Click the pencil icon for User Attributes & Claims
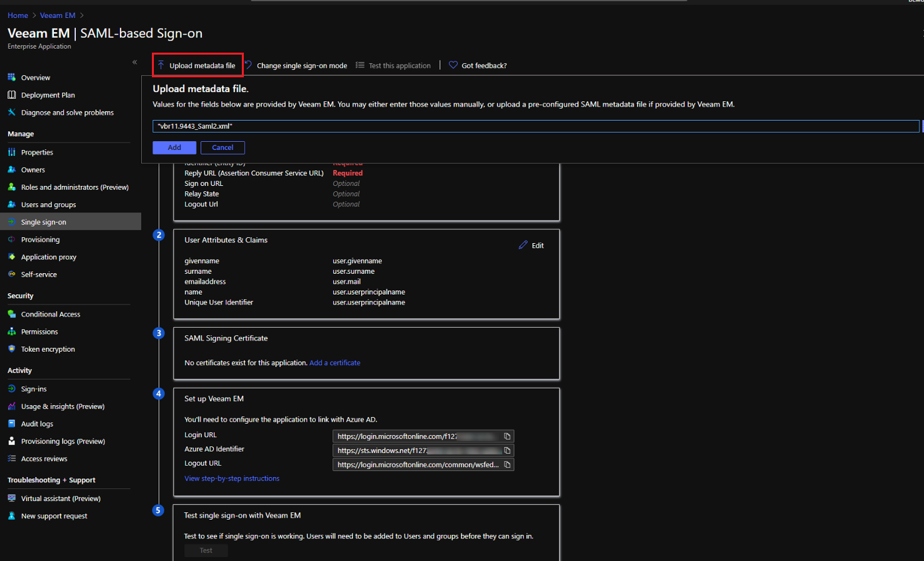924x561 pixels. (x=523, y=245)
